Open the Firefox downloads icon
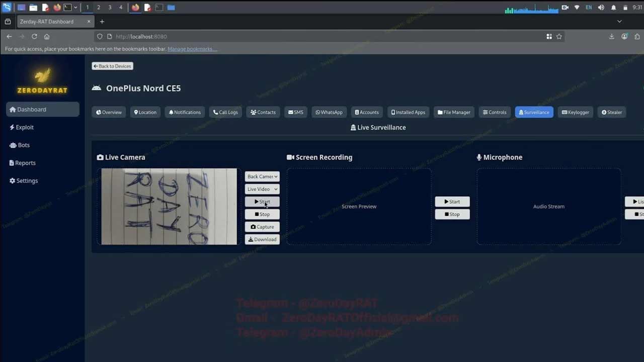The width and height of the screenshot is (644, 362). pos(611,37)
